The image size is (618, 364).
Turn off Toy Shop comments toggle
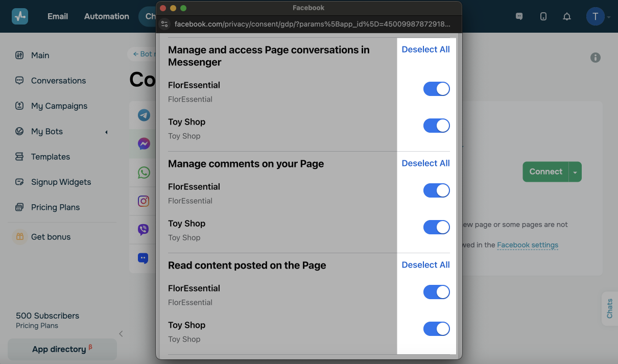[436, 227]
